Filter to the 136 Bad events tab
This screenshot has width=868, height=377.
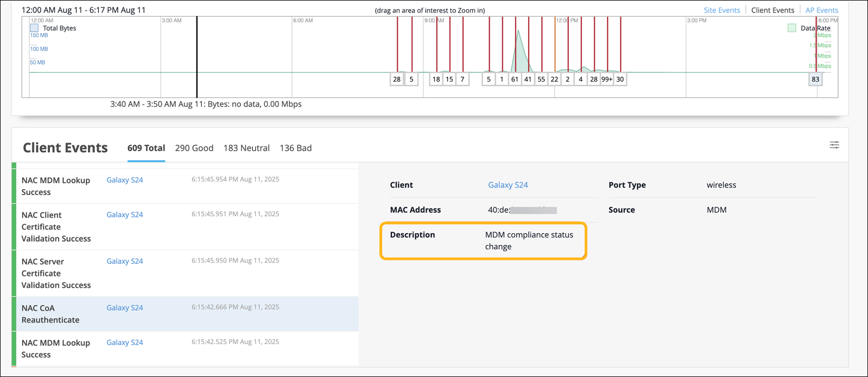(295, 148)
